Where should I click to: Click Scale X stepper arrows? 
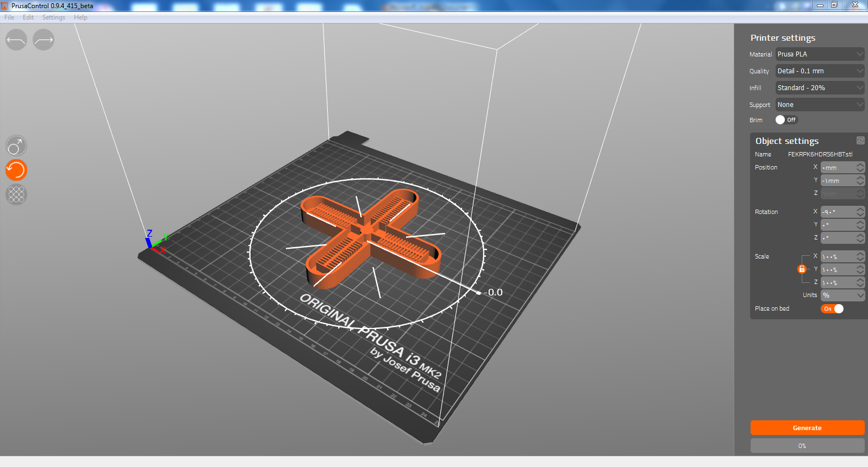860,256
